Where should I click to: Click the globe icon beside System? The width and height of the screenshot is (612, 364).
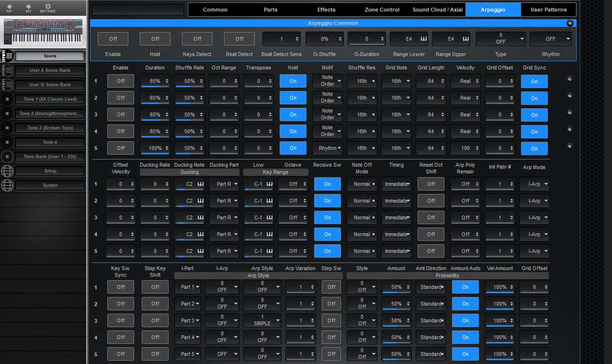(x=7, y=185)
